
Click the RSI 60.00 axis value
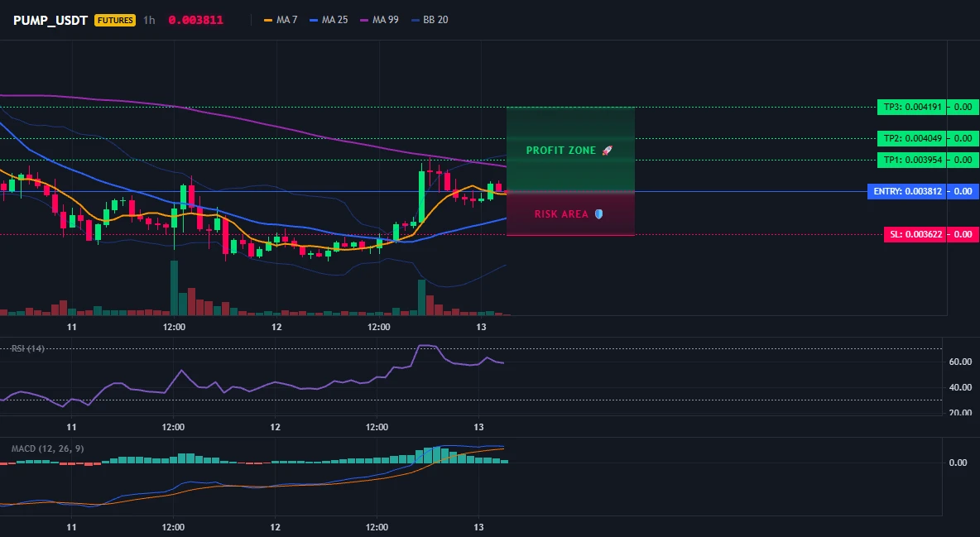[960, 362]
